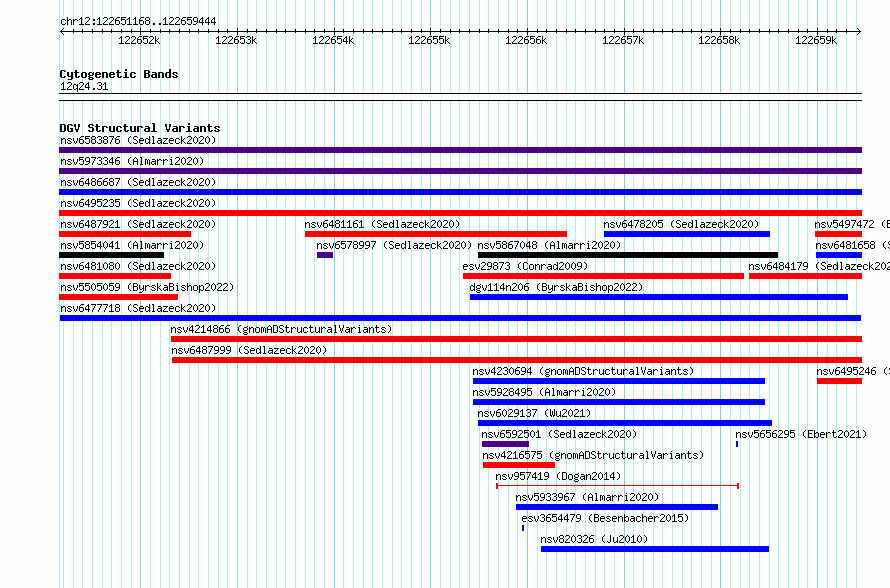Recenter on the 122657k ruler label

(x=623, y=40)
